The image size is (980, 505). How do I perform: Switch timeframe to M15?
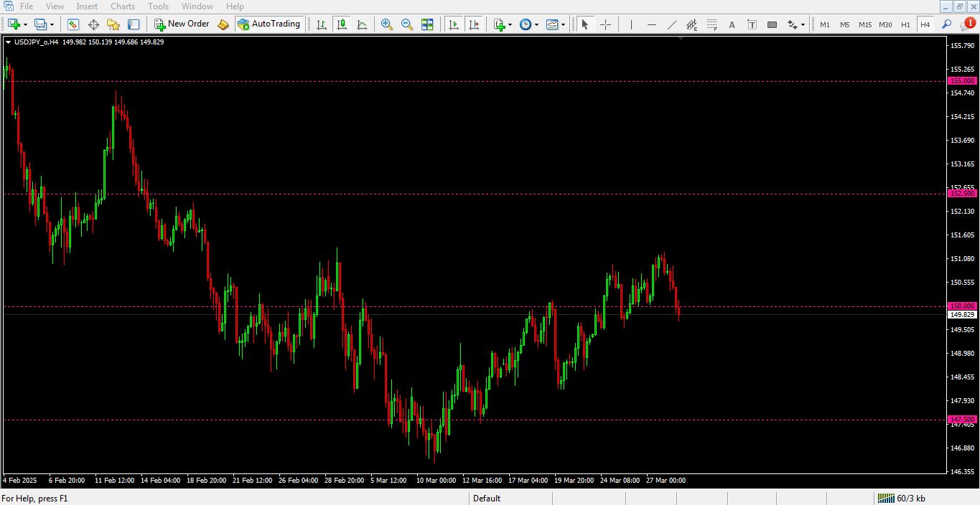(864, 24)
